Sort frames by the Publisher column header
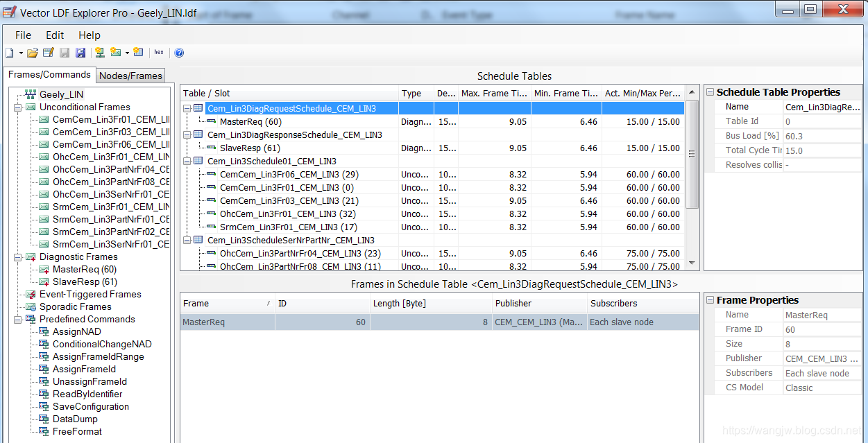This screenshot has width=868, height=443. [541, 304]
